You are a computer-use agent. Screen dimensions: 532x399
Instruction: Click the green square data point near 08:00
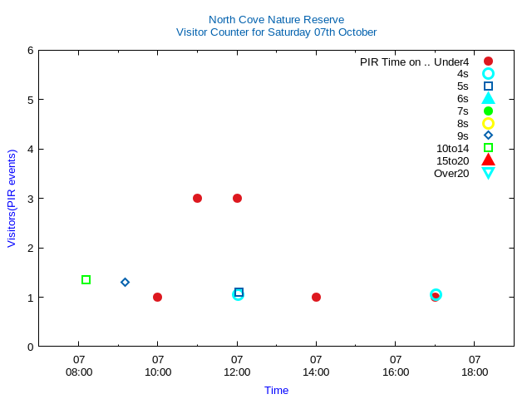(86, 280)
